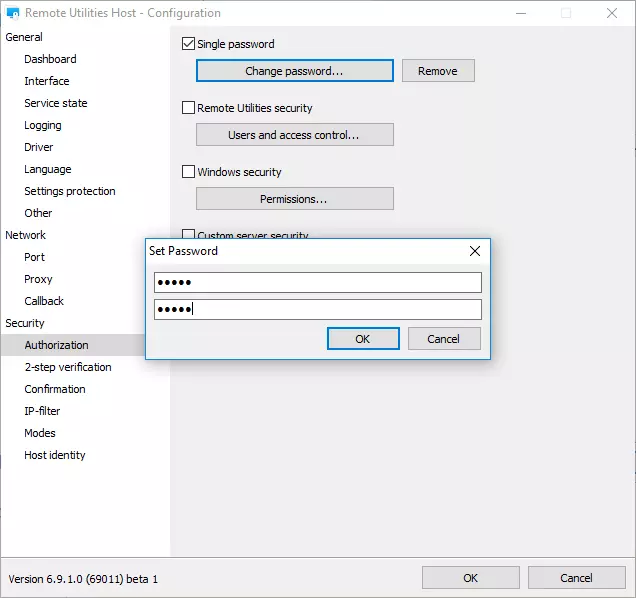
Task: Click the Remote Utilities app icon in title bar
Action: pyautogui.click(x=14, y=14)
